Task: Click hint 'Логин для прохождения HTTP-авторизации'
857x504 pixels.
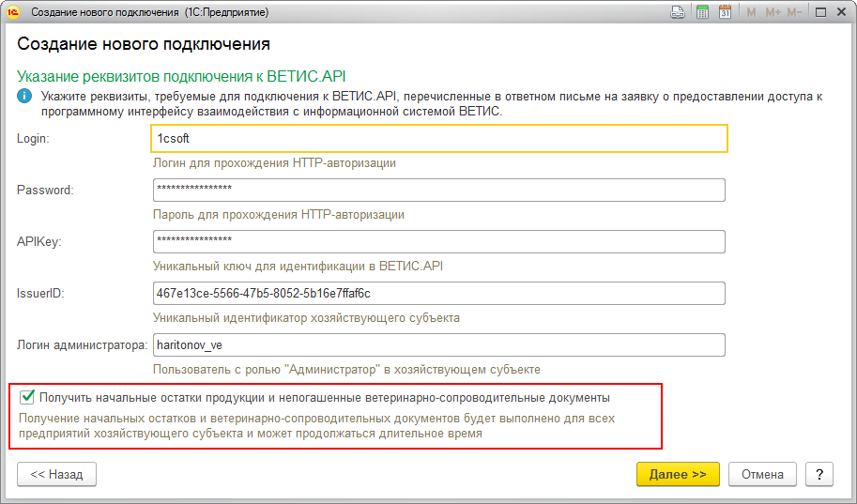Action: [x=274, y=163]
